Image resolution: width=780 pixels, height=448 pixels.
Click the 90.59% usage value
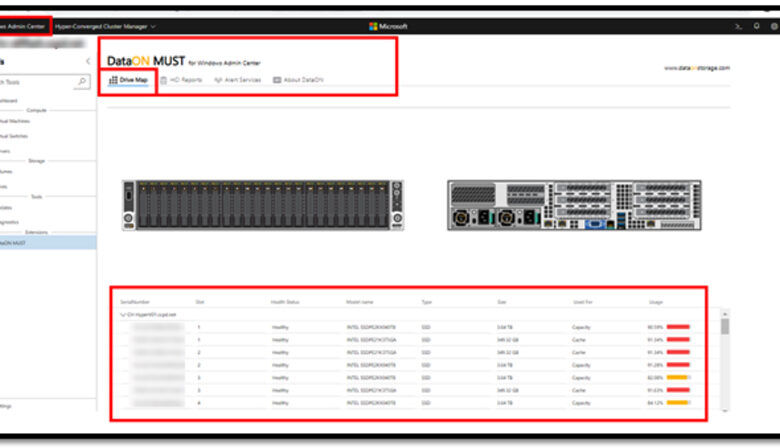click(x=655, y=327)
